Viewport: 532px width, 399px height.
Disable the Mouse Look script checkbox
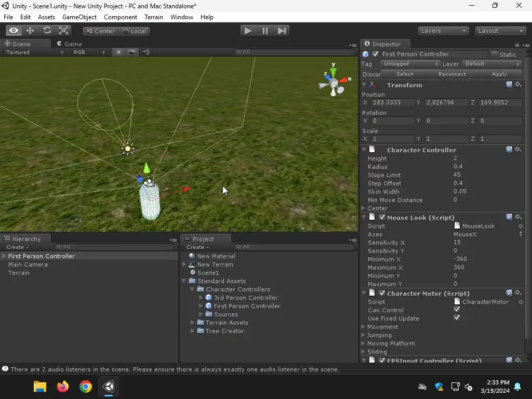coord(382,217)
